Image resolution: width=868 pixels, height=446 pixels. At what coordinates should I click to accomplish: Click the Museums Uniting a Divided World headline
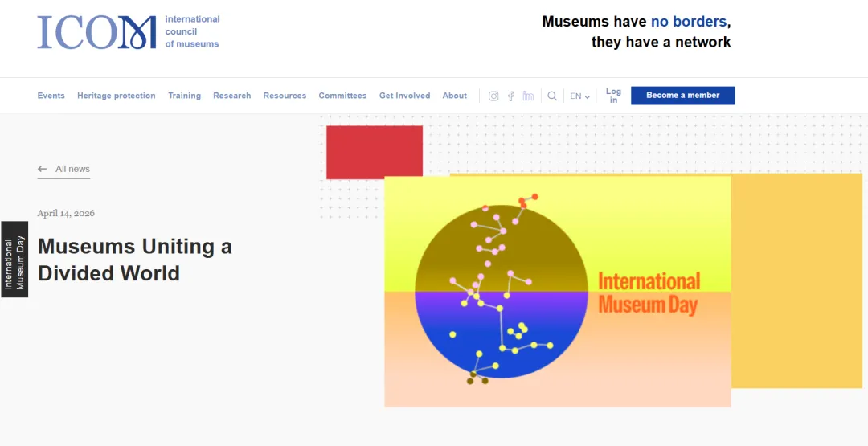[x=134, y=260]
